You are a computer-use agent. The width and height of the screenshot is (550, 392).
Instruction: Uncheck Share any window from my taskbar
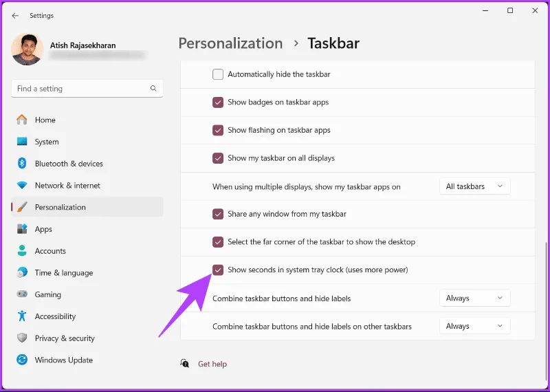[218, 214]
